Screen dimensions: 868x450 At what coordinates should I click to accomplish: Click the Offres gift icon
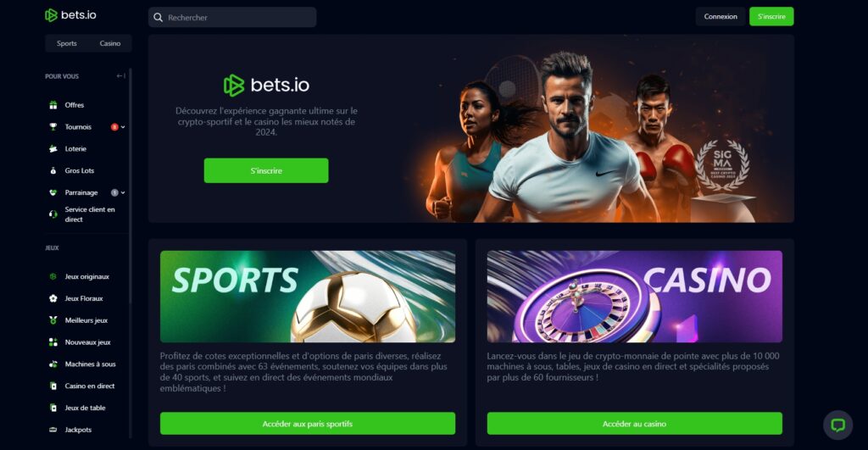pos(53,105)
